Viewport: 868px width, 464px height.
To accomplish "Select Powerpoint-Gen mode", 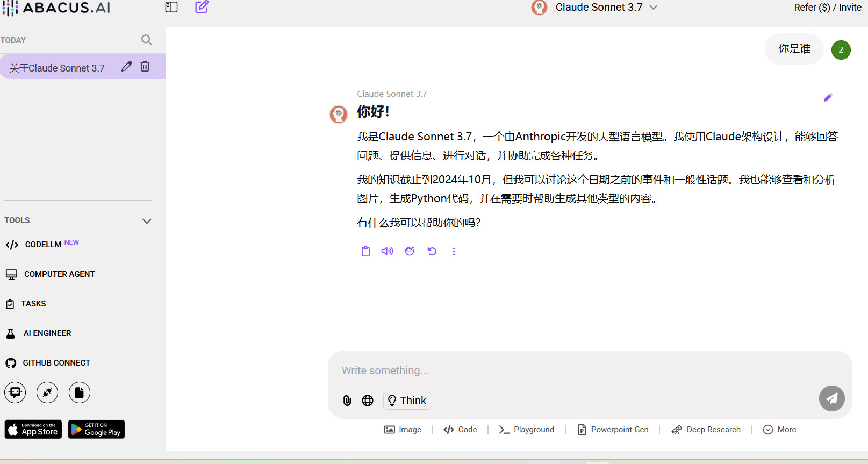I will coord(613,430).
